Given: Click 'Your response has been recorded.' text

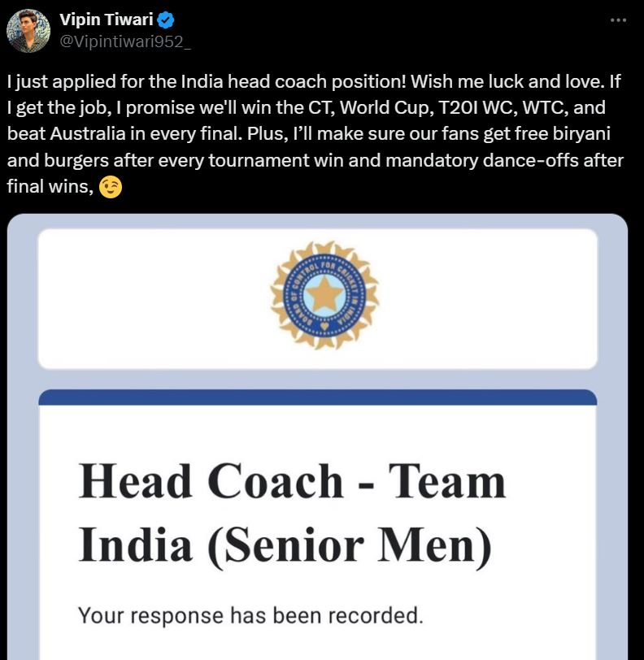Looking at the screenshot, I should (x=250, y=616).
